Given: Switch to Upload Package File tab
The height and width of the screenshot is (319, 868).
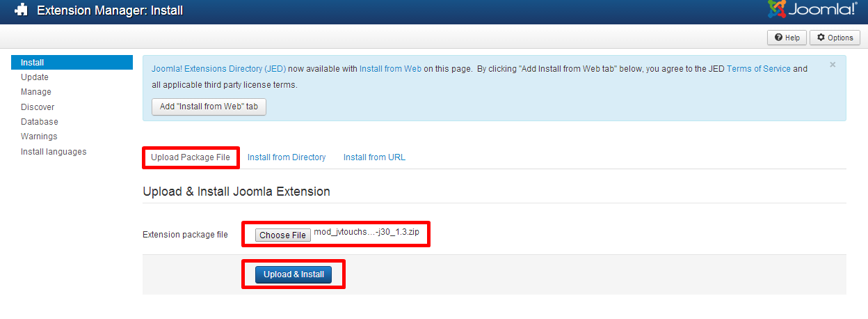Looking at the screenshot, I should pyautogui.click(x=191, y=157).
